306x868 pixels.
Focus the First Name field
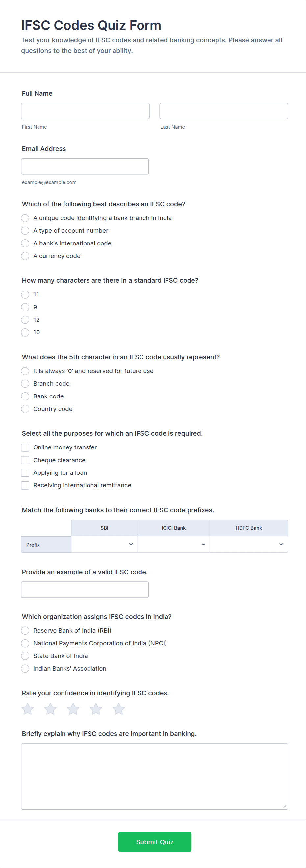click(85, 111)
